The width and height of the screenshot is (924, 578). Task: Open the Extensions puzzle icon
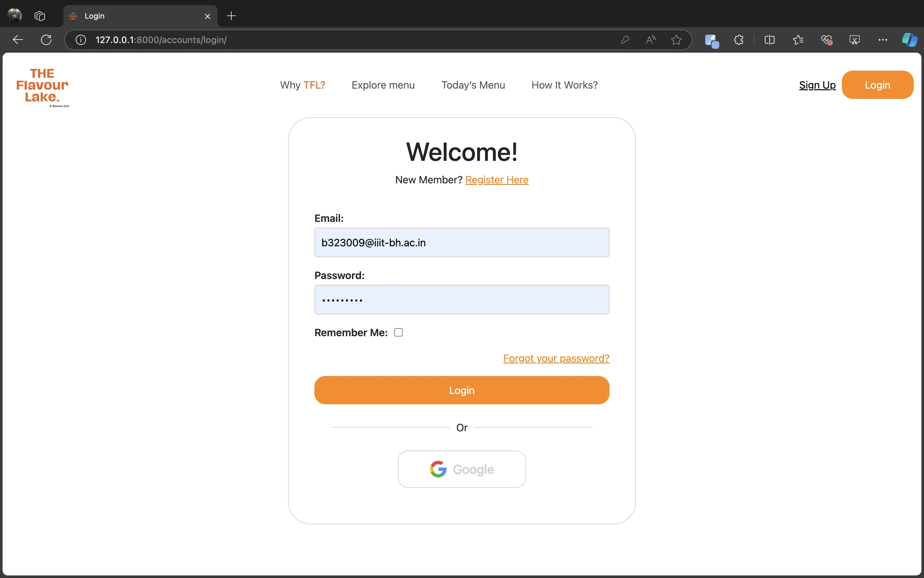tap(739, 40)
